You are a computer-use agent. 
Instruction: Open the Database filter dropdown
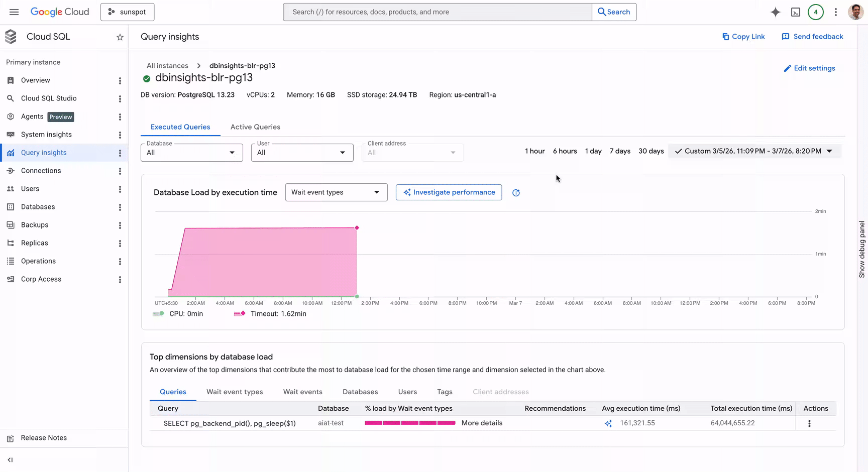pyautogui.click(x=192, y=153)
